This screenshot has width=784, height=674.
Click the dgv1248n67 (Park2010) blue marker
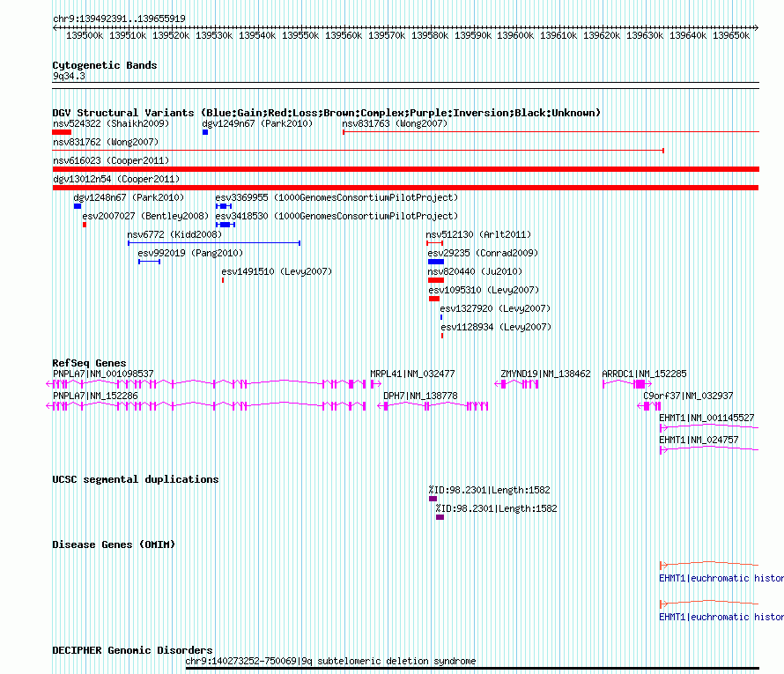point(77,206)
